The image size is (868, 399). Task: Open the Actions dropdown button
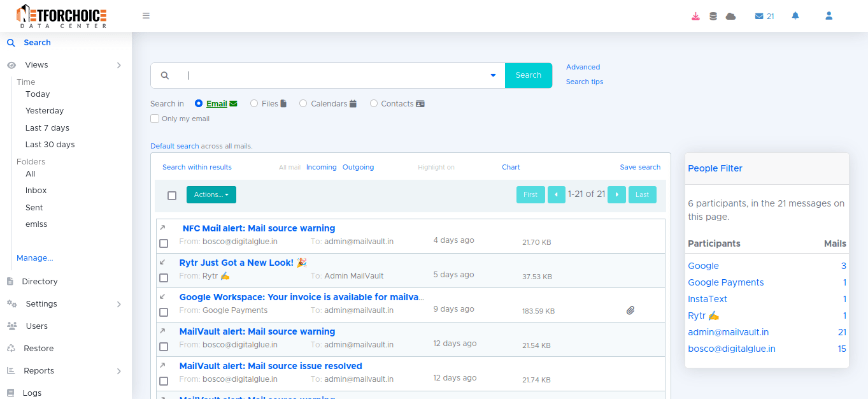211,195
